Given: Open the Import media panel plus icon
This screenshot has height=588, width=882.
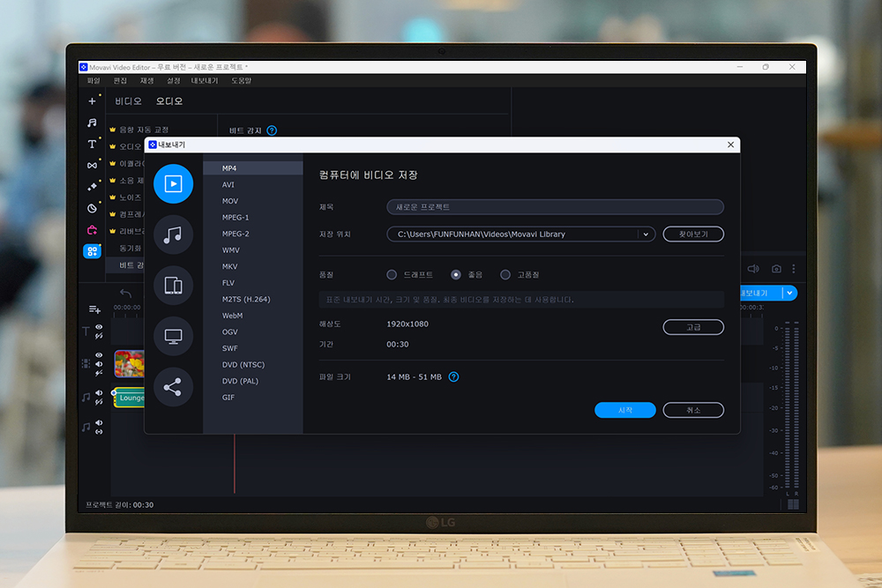Looking at the screenshot, I should [x=92, y=101].
